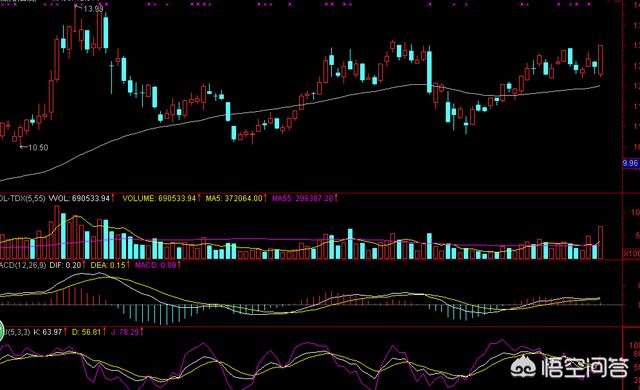Viewport: 640px width, 390px height.
Task: Select the last red candlestick at chart's right end
Action: [600, 60]
